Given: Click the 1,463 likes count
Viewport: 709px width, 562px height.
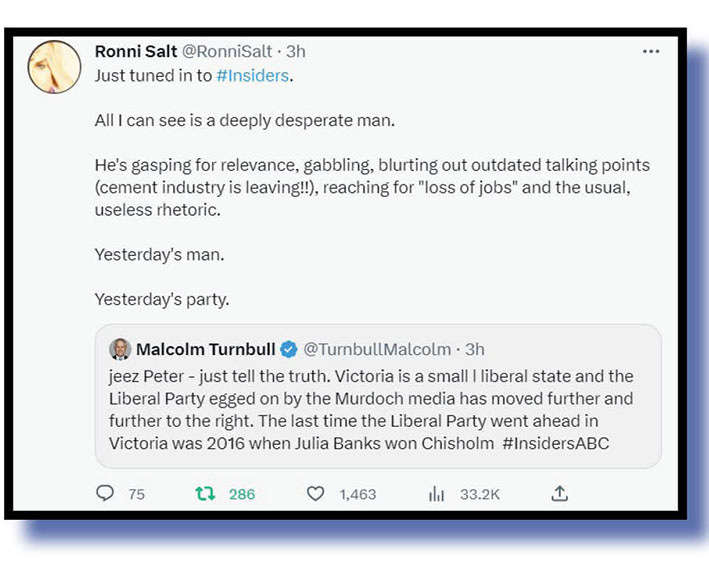Looking at the screenshot, I should [358, 494].
